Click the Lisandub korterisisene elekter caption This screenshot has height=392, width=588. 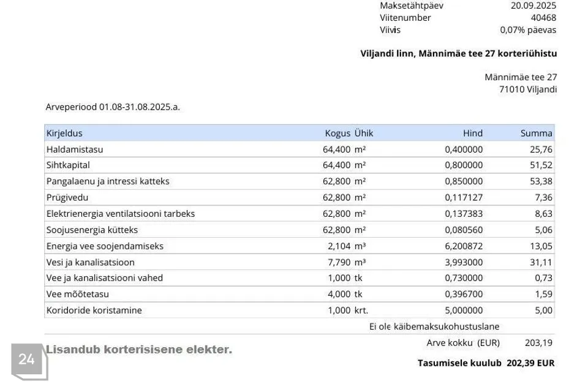coord(139,350)
